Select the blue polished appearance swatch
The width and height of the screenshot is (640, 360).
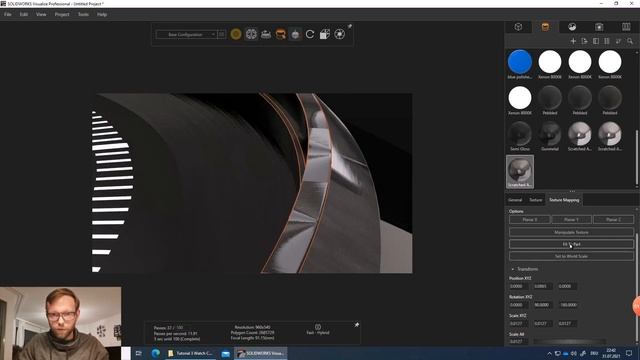pos(520,62)
